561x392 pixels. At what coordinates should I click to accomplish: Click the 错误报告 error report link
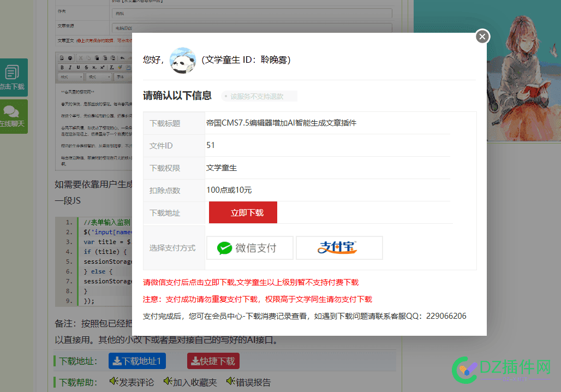pos(248,382)
